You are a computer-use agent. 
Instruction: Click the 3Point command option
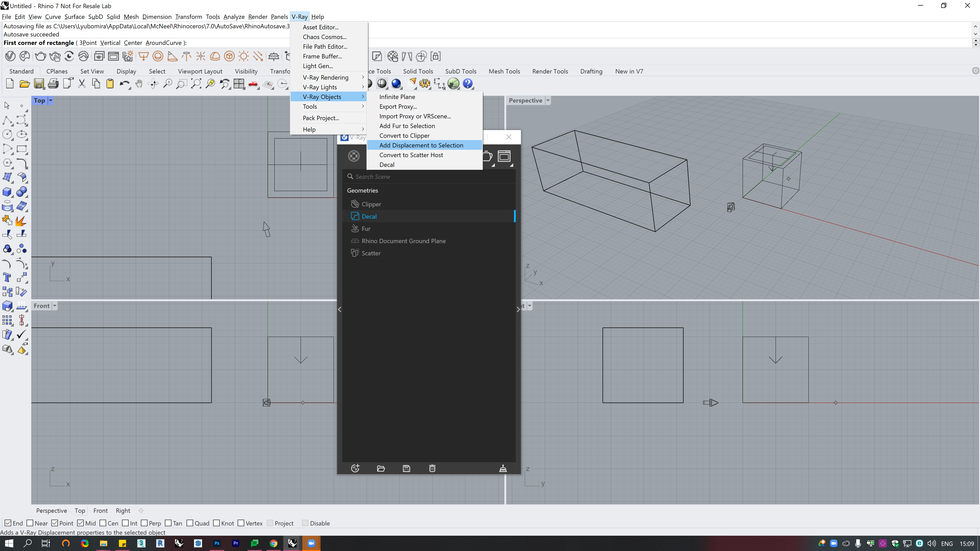click(x=88, y=43)
